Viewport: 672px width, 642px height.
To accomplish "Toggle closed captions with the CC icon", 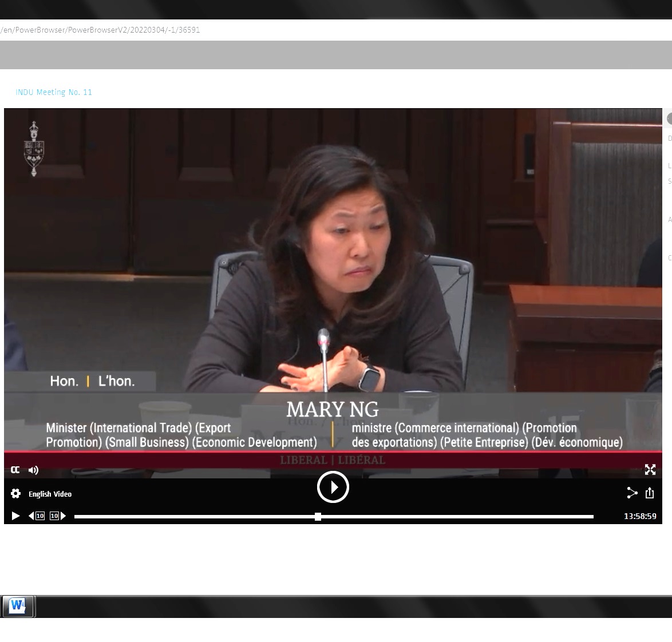I will click(x=15, y=470).
